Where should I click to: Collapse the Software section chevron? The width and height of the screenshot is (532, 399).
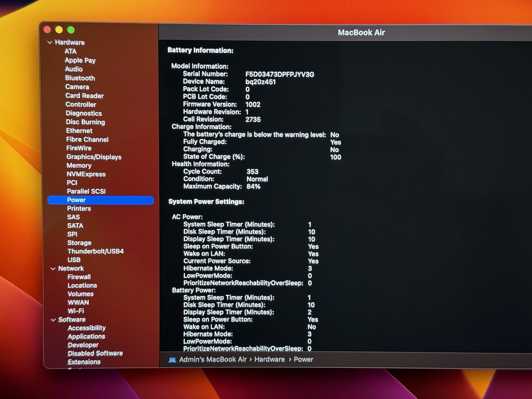pyautogui.click(x=54, y=320)
